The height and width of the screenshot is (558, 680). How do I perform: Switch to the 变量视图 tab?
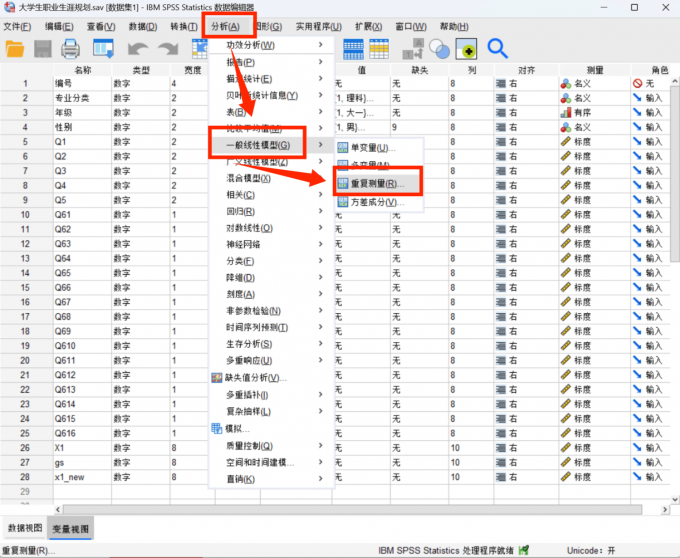click(70, 528)
